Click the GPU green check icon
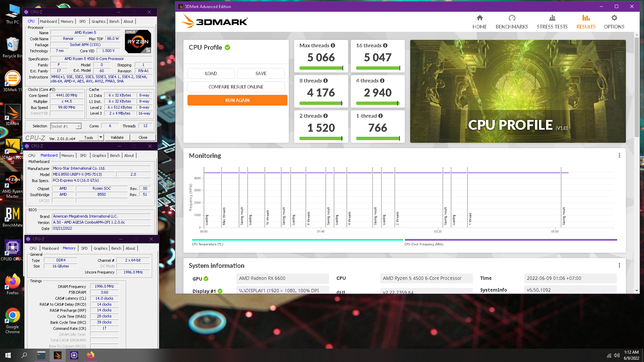 206,279
